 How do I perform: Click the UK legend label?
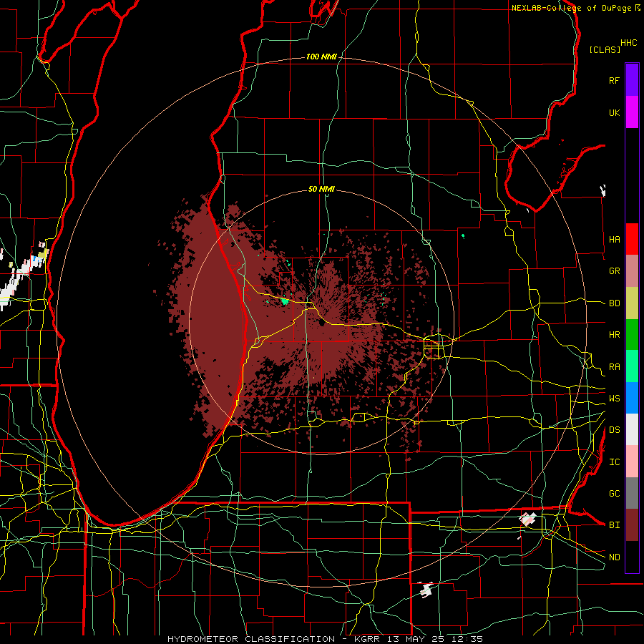(614, 112)
